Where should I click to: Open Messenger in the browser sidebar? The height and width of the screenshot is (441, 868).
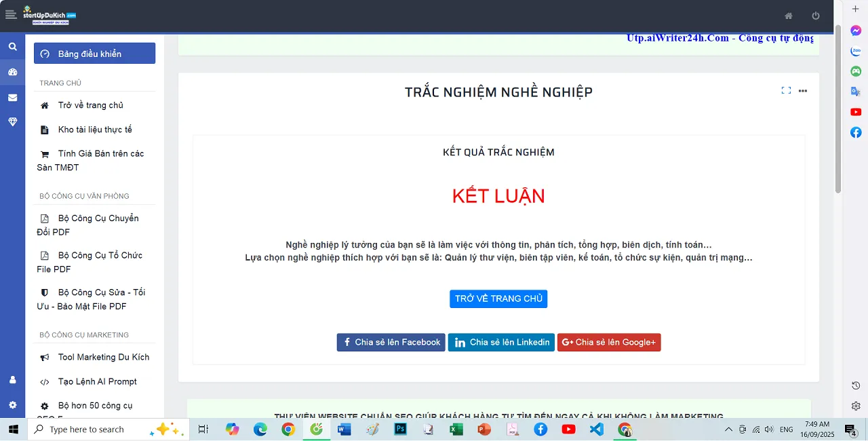point(856,31)
